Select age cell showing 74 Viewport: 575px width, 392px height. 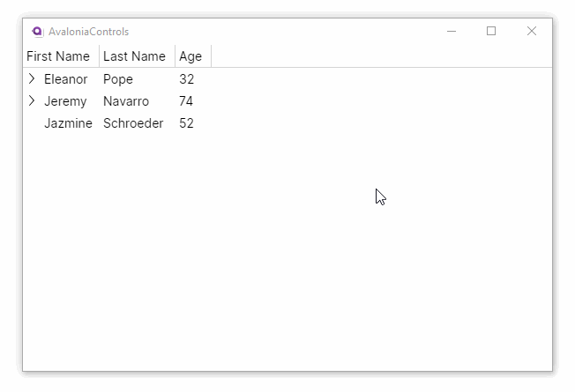click(x=187, y=101)
